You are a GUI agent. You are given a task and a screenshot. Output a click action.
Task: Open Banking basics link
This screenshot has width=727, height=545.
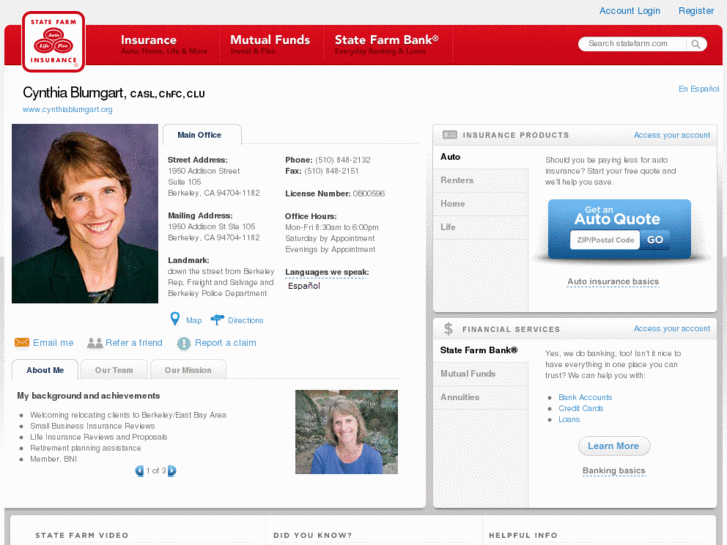click(x=613, y=471)
